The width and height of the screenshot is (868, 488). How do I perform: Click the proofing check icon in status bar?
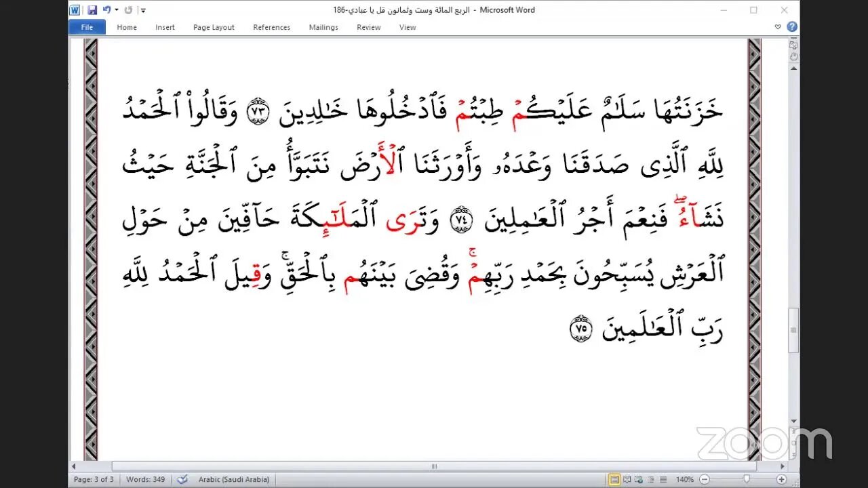coord(182,479)
